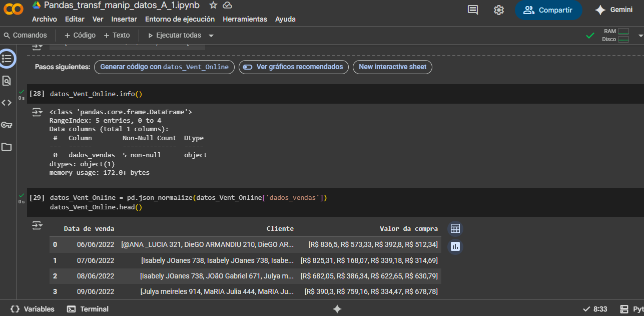Click the value cell starting with R$ 825,31
Image resolution: width=644 pixels, height=316 pixels.
[x=369, y=260]
